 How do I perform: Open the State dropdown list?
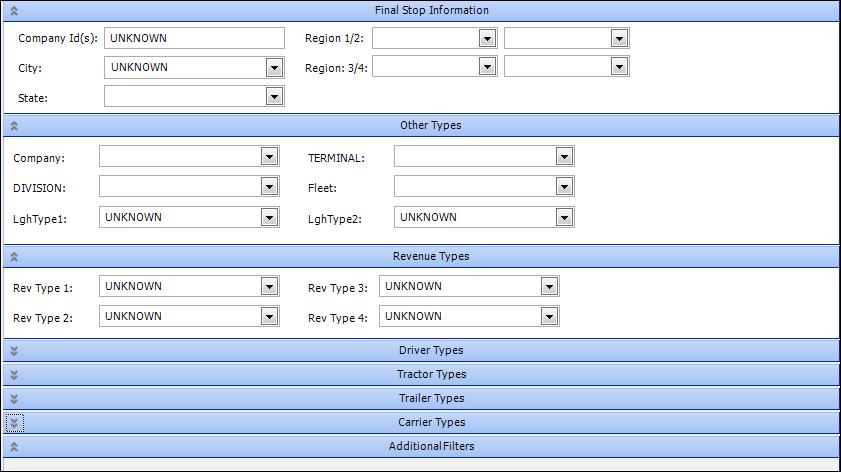(x=274, y=97)
